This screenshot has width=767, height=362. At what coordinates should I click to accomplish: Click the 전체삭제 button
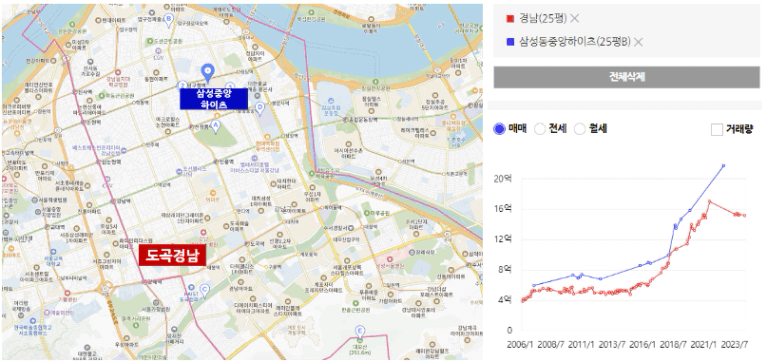627,77
